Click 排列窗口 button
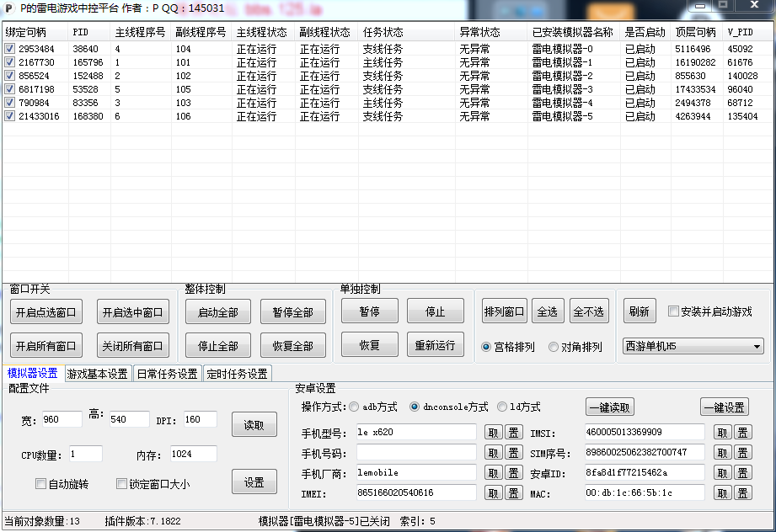 [x=505, y=311]
